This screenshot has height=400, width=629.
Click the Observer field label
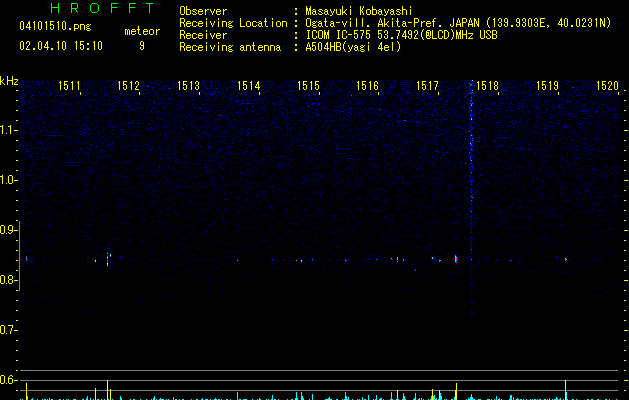click(203, 11)
